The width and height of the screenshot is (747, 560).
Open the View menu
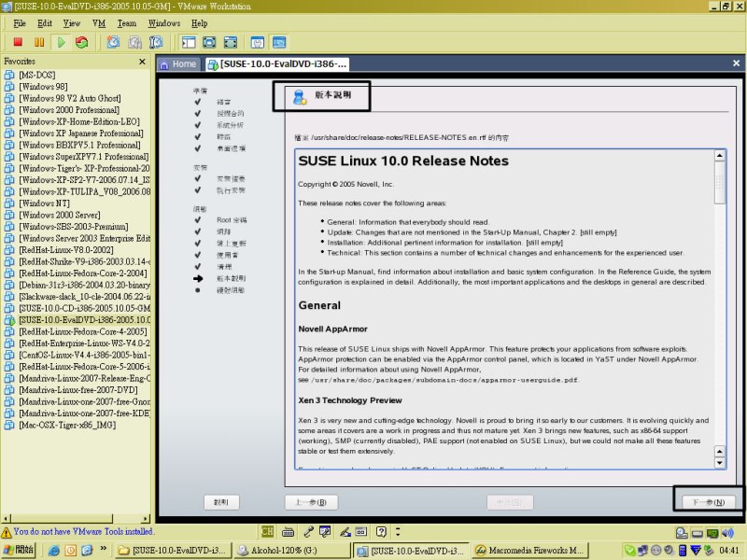click(72, 23)
